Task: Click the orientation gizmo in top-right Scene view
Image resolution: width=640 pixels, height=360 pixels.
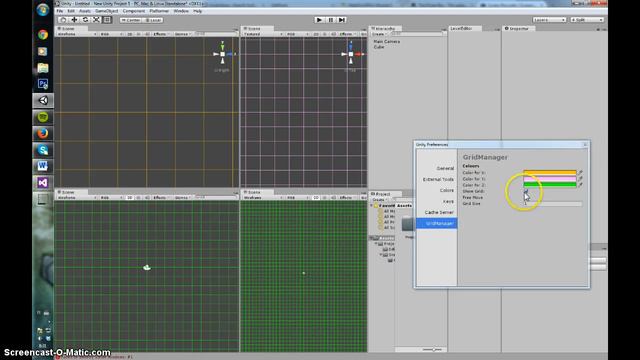Action: coord(351,54)
